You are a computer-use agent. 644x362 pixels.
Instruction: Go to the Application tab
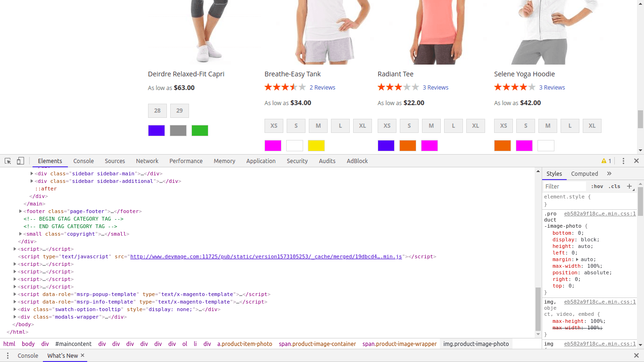coord(261,161)
